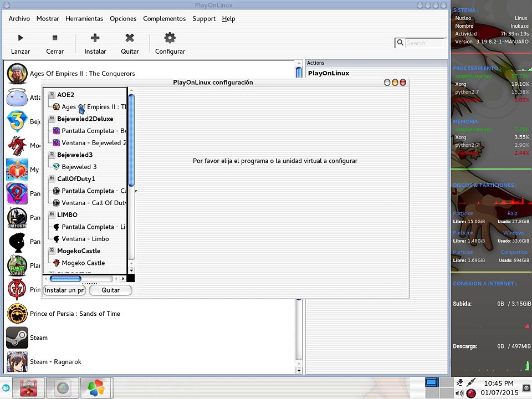Screen dimensions: 532x399
Task: Select the Bejeweled 3 icon in main list
Action: pos(17,121)
